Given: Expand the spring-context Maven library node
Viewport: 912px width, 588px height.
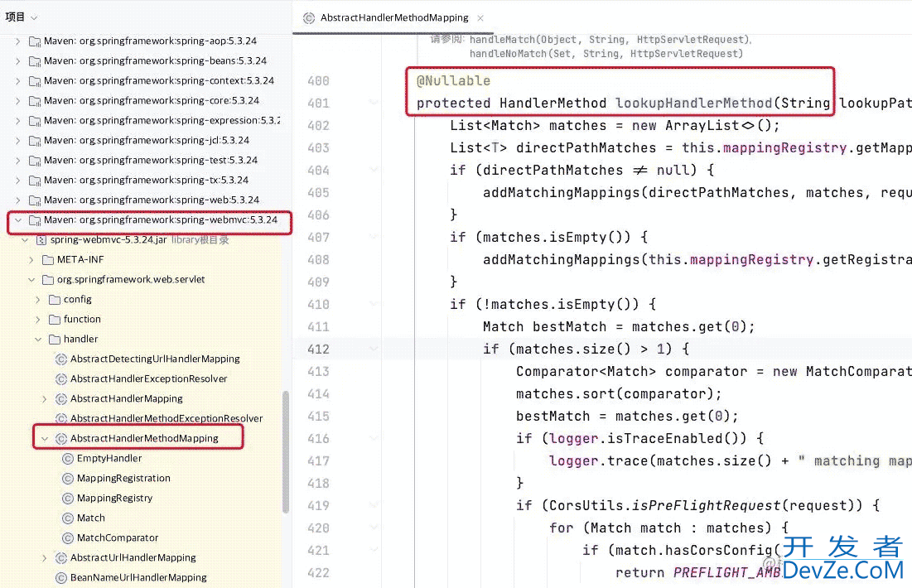Looking at the screenshot, I should [x=18, y=81].
